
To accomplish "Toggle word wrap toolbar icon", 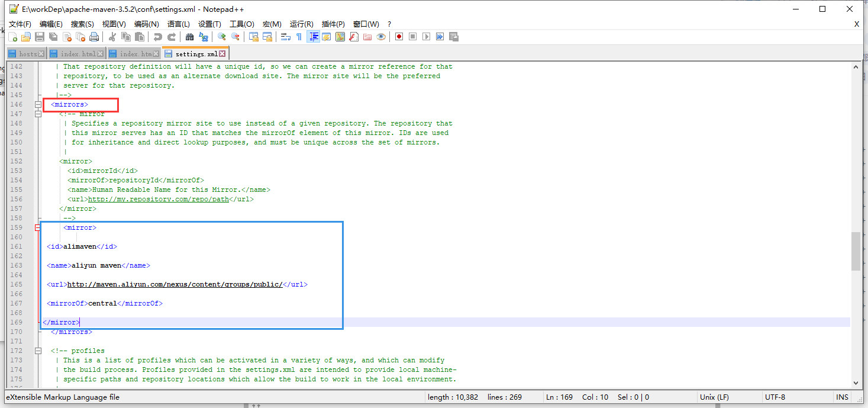I will (x=286, y=37).
